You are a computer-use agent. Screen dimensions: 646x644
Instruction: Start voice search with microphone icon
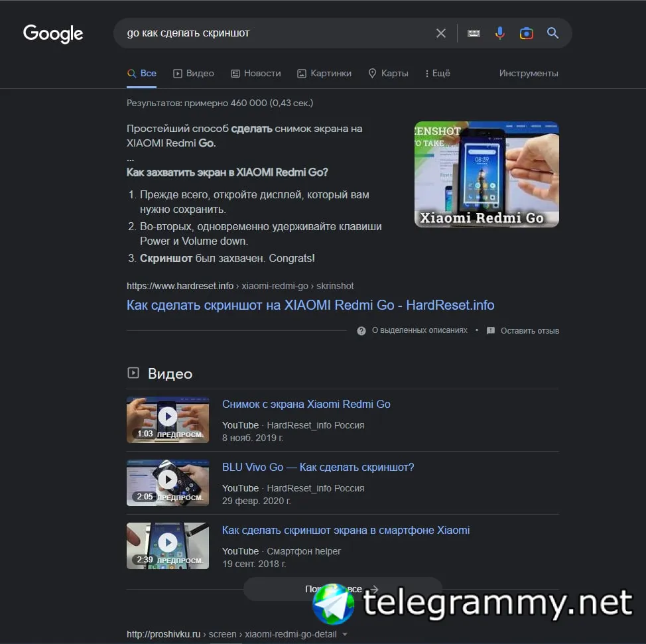[499, 33]
